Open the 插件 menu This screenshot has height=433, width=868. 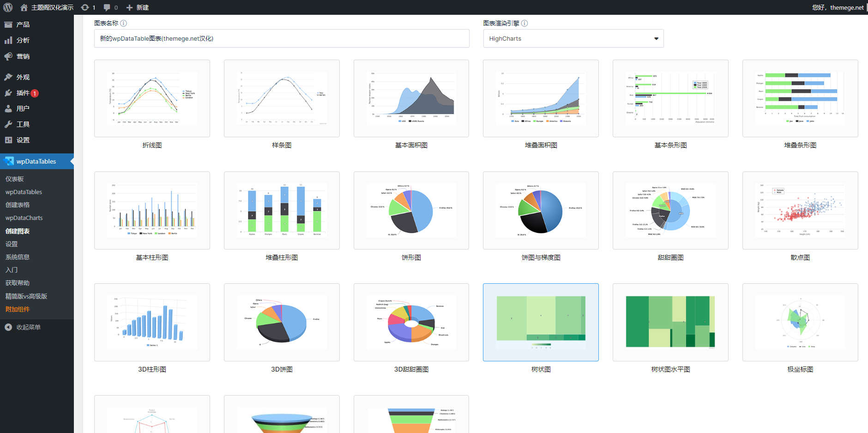(37, 93)
